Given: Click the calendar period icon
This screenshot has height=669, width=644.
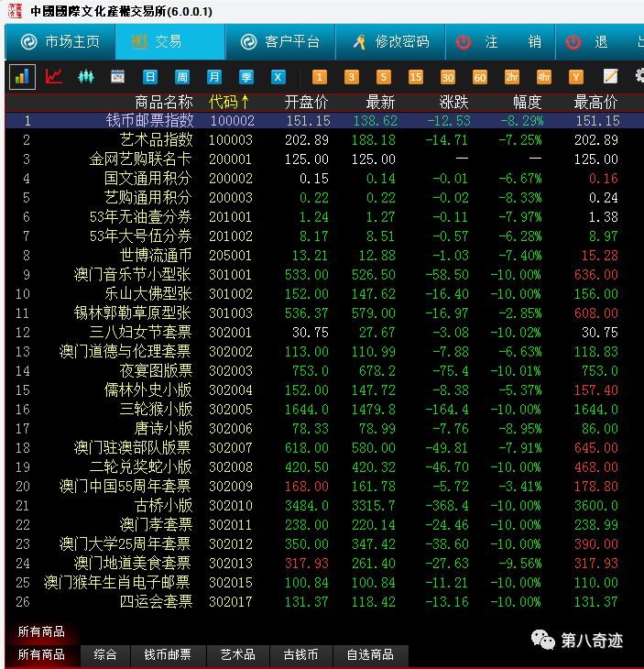Looking at the screenshot, I should [117, 77].
